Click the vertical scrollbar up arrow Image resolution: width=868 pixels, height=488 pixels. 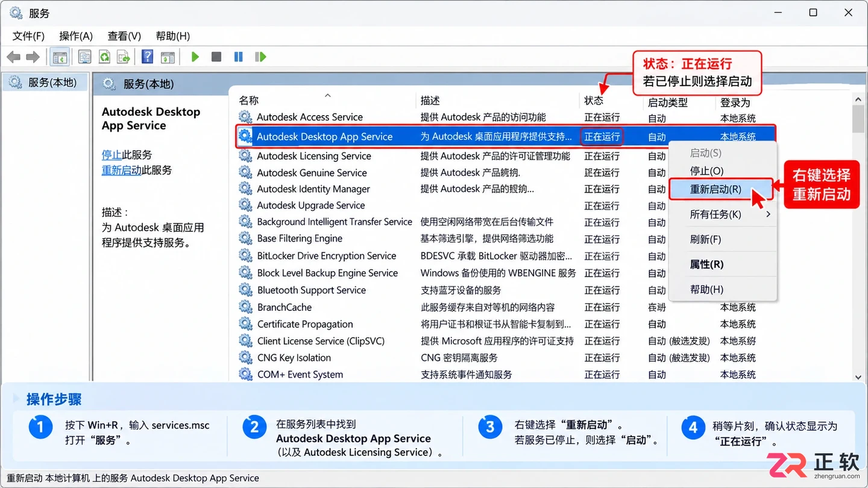[858, 99]
